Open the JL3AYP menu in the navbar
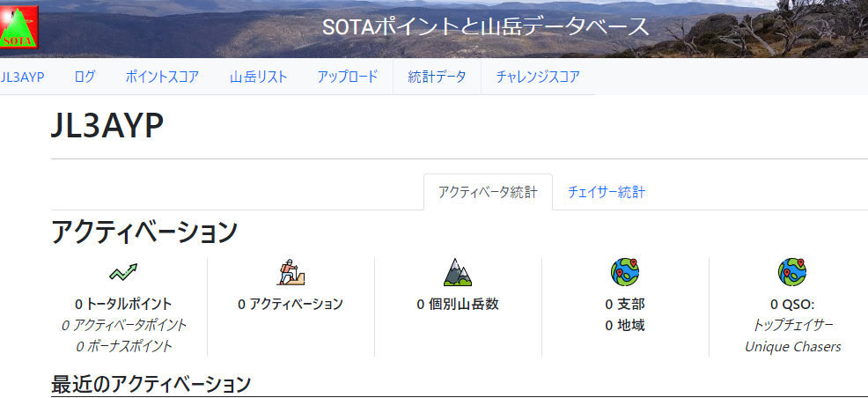 pos(22,77)
